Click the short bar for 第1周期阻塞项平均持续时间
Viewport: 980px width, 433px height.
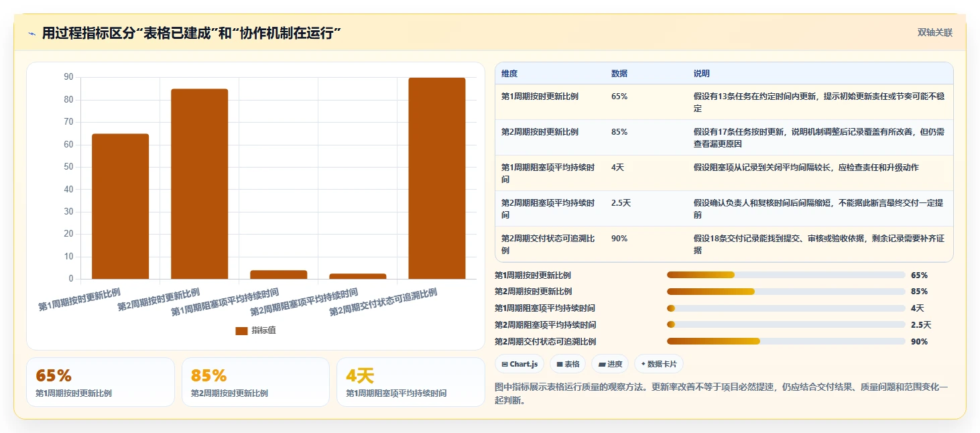coord(278,275)
